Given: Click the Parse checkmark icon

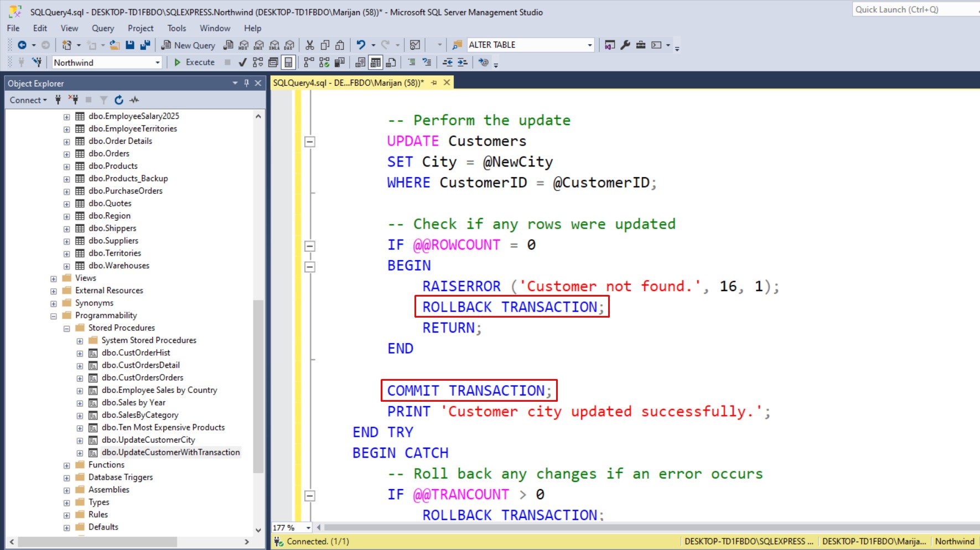Looking at the screenshot, I should 242,63.
